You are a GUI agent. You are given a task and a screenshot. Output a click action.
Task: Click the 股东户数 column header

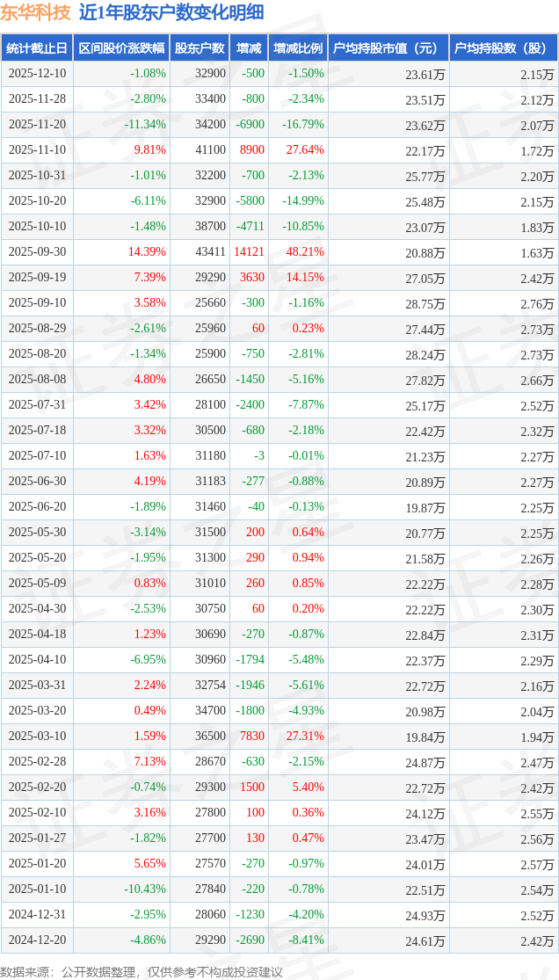pos(200,48)
